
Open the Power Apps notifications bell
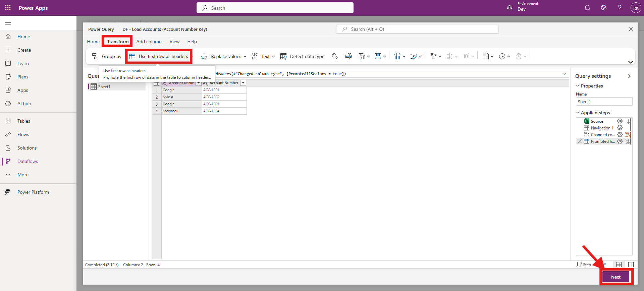tap(587, 8)
